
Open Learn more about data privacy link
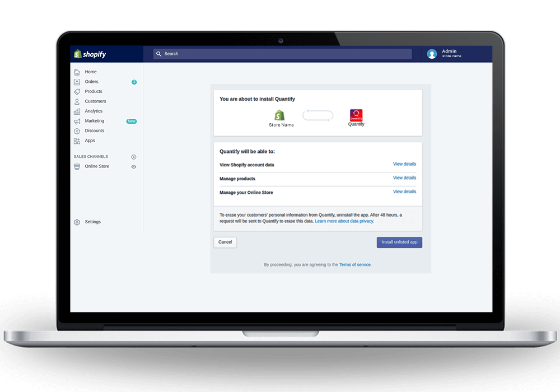tap(344, 221)
